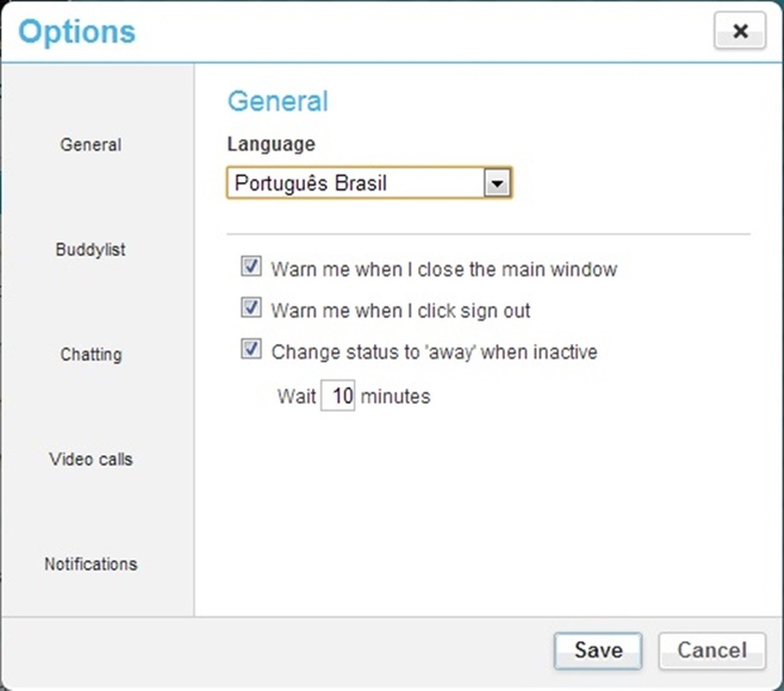The height and width of the screenshot is (691, 784).
Task: Click the Options dialog title
Action: click(75, 31)
